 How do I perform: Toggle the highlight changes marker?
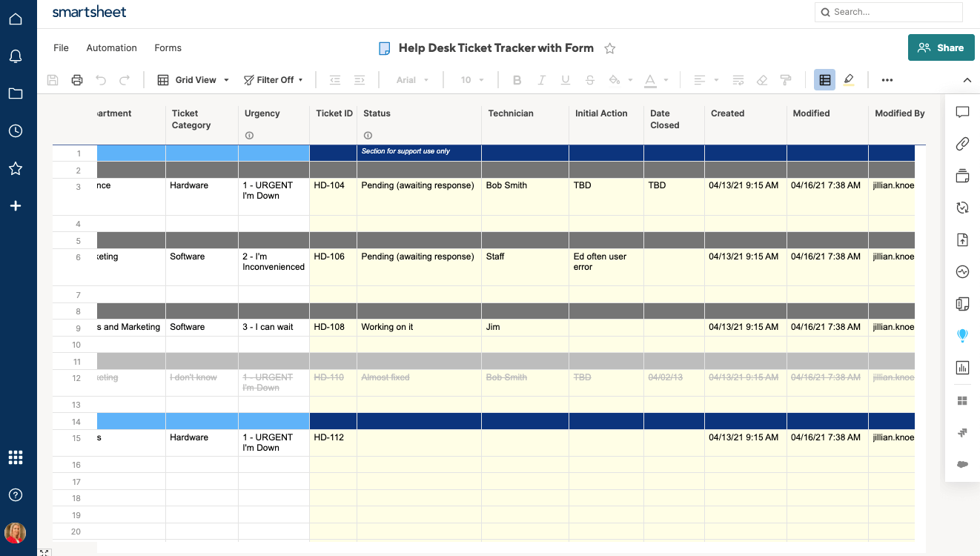click(849, 80)
